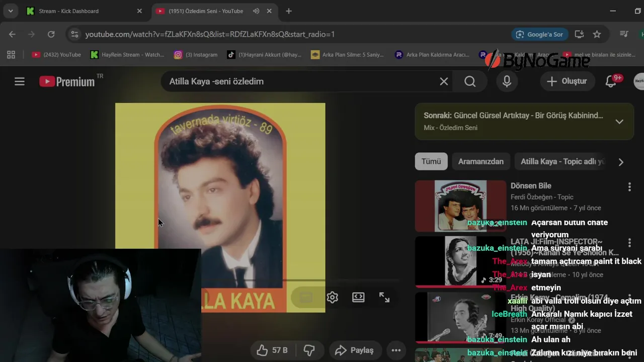Click the address bar URL
The image size is (644, 362).
tap(210, 34)
